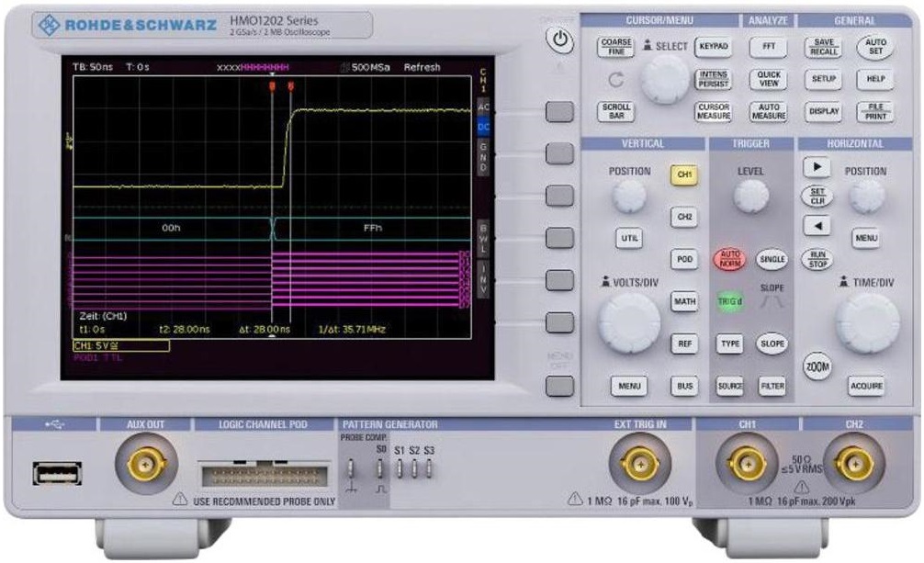Viewport: 924px width, 563px height.
Task: Click the horizontal right arrow button
Action: (817, 167)
